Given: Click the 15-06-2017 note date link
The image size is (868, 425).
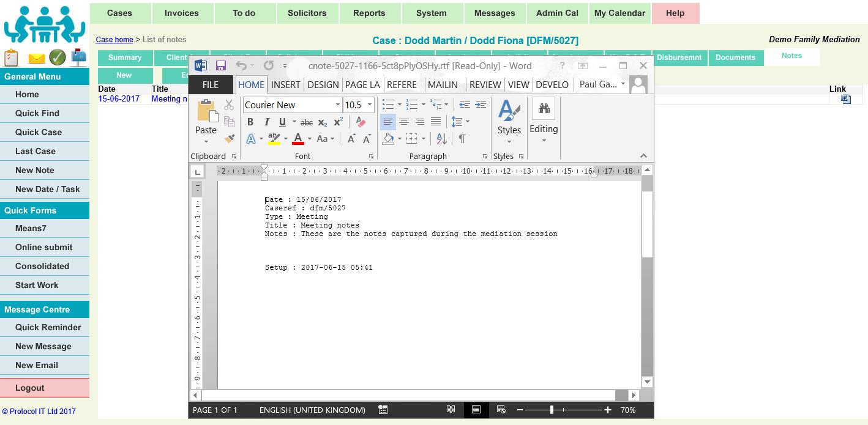Looking at the screenshot, I should (119, 99).
